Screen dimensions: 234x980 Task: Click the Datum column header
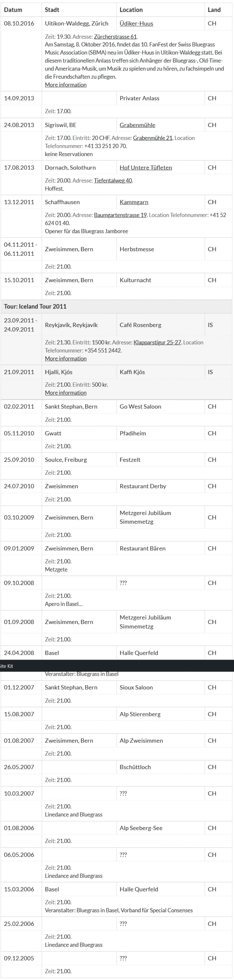[x=13, y=10]
